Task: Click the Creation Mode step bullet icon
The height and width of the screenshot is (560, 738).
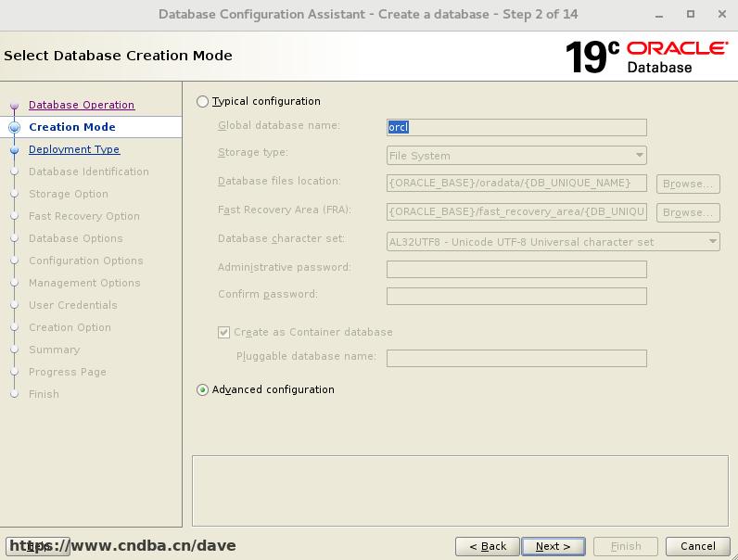Action: pos(15,127)
